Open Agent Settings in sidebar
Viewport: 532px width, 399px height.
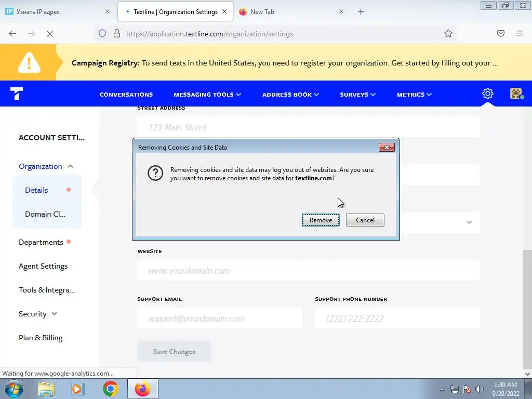(43, 267)
